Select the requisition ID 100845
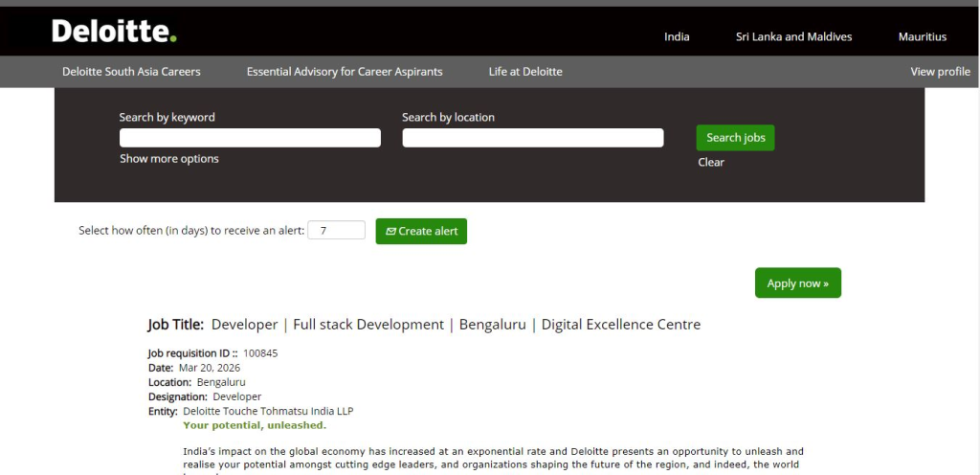Screen dimensions: 980x475 [260, 353]
